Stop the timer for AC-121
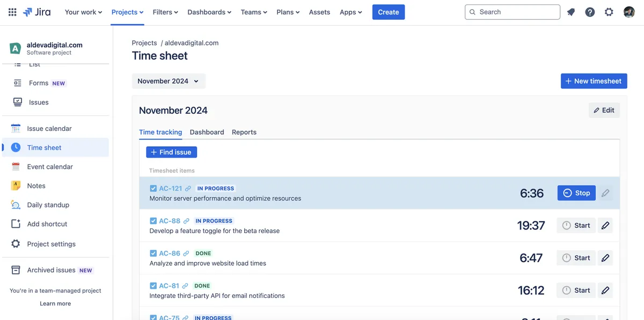 (576, 193)
